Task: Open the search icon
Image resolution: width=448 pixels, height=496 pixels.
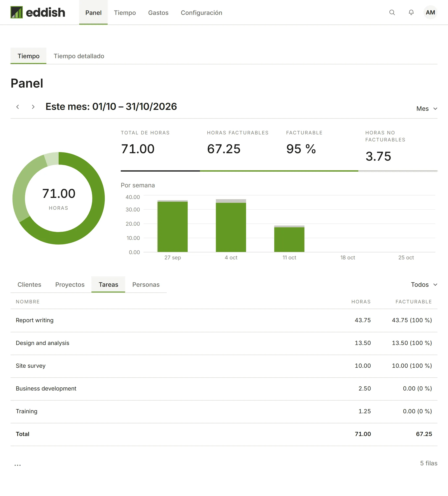Action: (392, 12)
